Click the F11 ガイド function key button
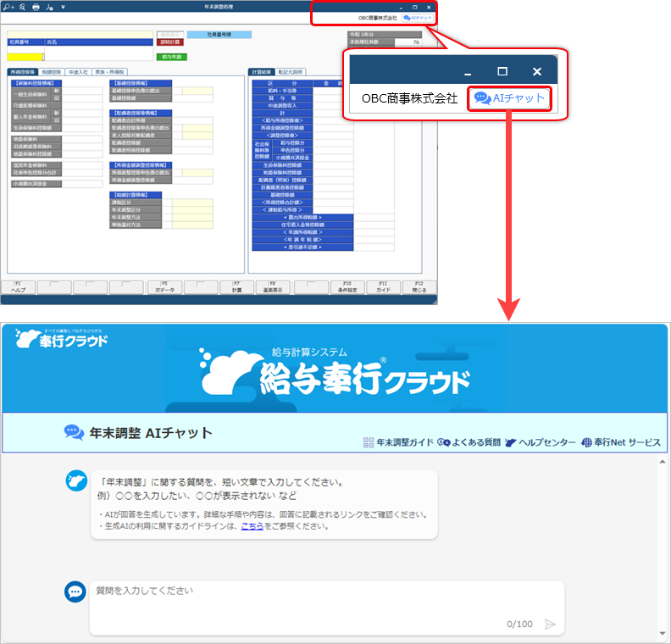Viewport: 671px width, 644px height. tap(384, 287)
